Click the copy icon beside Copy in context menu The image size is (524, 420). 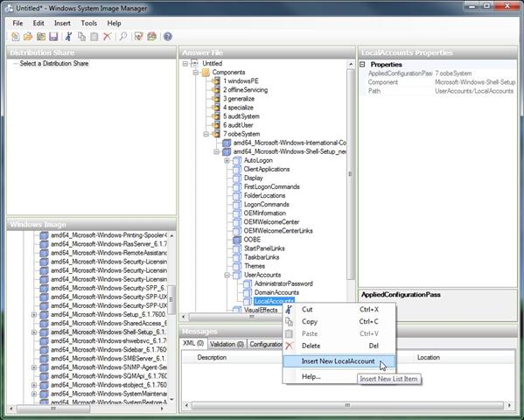289,322
